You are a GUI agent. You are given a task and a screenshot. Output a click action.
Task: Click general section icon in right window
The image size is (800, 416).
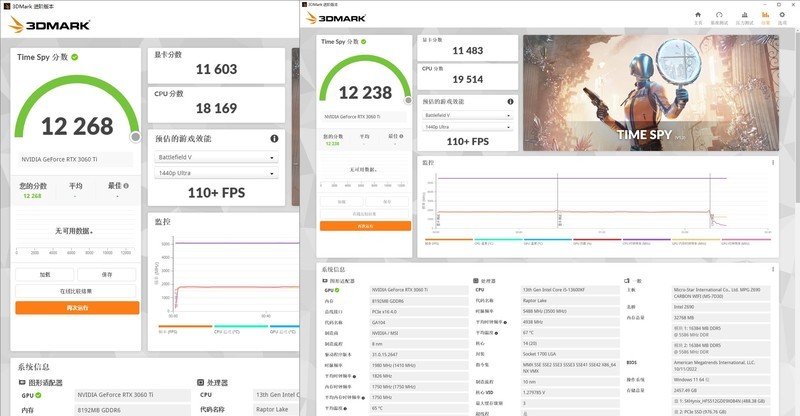point(627,281)
